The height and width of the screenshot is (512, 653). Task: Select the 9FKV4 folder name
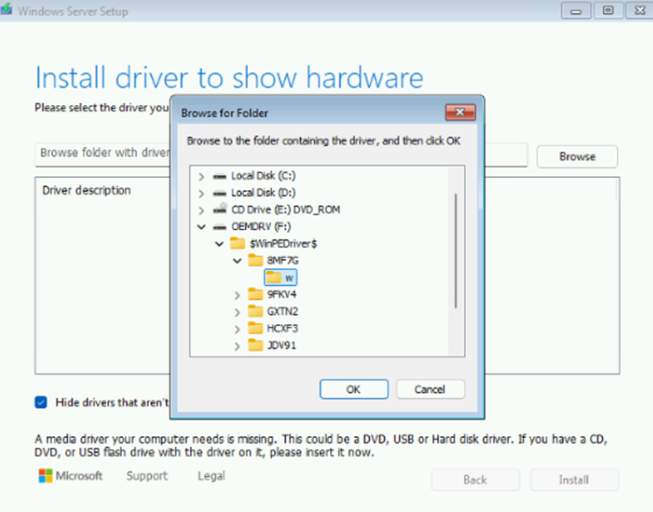tap(282, 295)
